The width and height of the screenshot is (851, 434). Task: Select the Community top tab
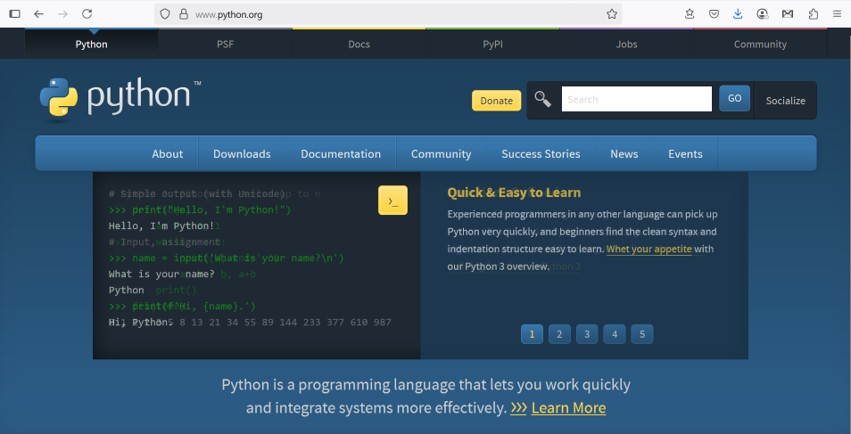coord(760,44)
